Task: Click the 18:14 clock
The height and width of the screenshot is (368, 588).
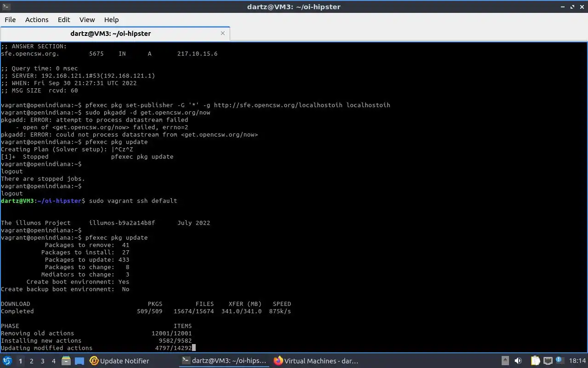Action: coord(577,361)
